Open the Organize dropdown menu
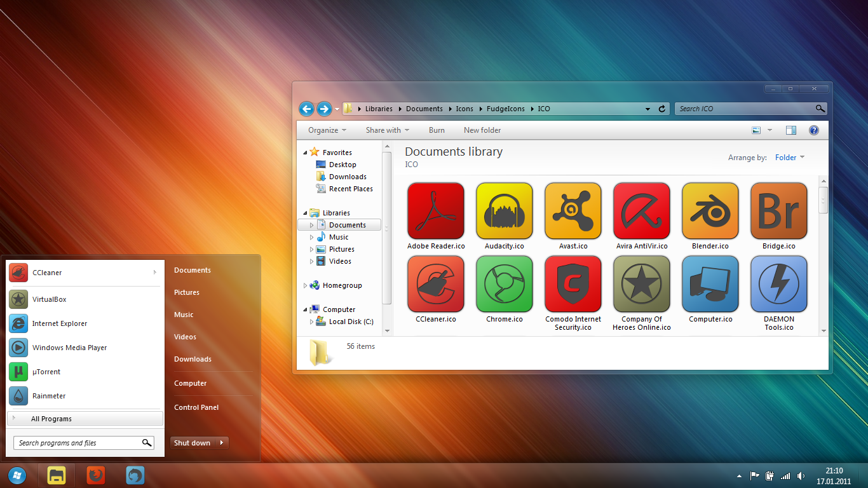This screenshot has height=488, width=868. point(327,130)
